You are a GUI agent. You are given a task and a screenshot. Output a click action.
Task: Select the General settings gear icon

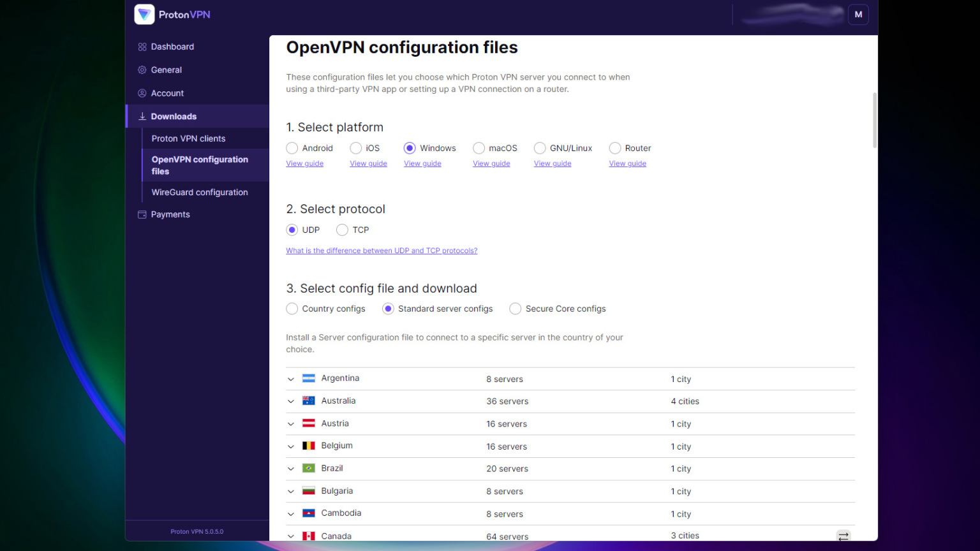click(141, 70)
